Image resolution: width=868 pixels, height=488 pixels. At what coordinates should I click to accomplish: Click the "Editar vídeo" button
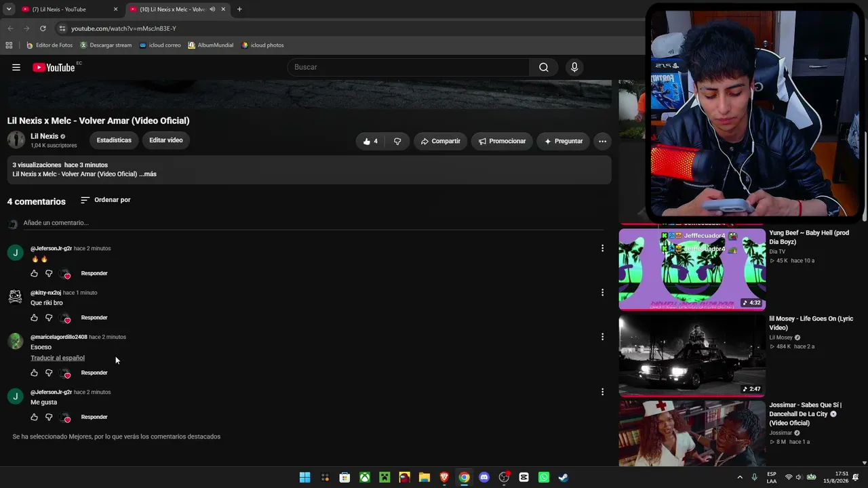tap(166, 140)
